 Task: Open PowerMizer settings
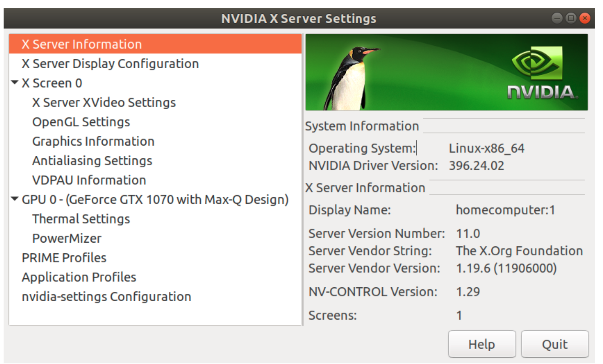tap(67, 238)
